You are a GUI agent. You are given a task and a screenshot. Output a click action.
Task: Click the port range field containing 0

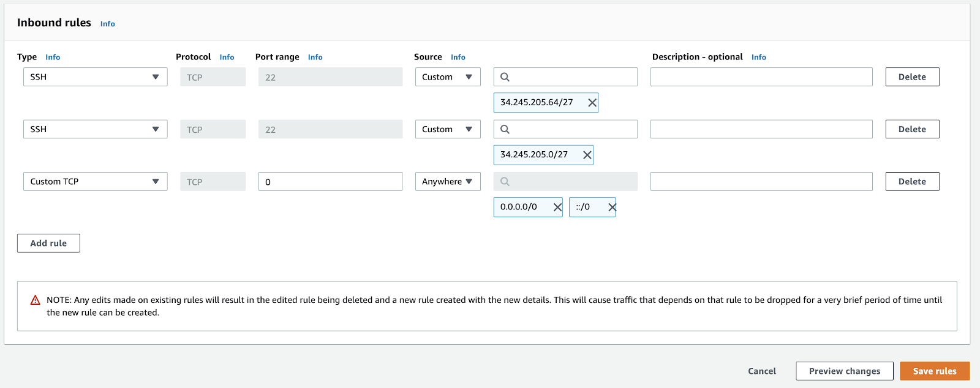coord(330,182)
